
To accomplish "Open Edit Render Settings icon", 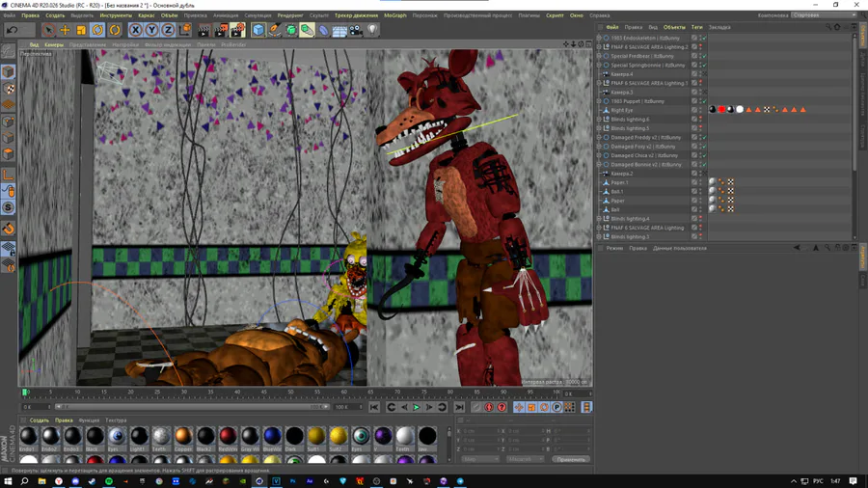I will coord(237,30).
